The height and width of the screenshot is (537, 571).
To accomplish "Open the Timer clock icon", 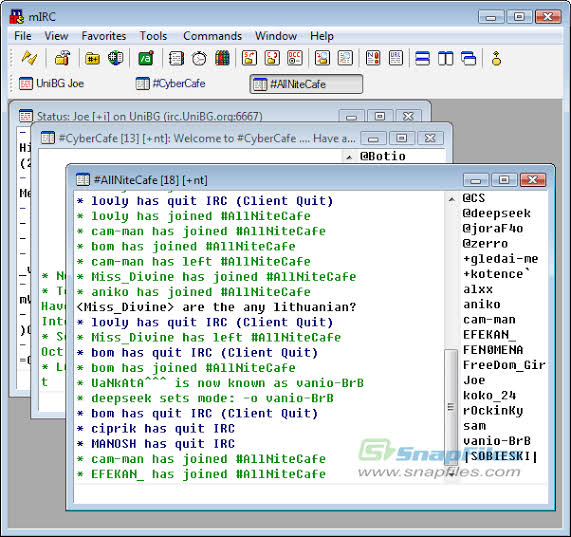I will coord(199,58).
